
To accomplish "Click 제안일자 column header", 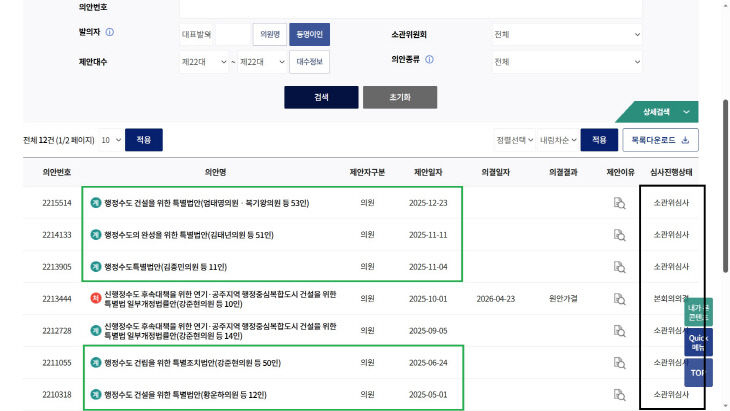I will [x=428, y=172].
